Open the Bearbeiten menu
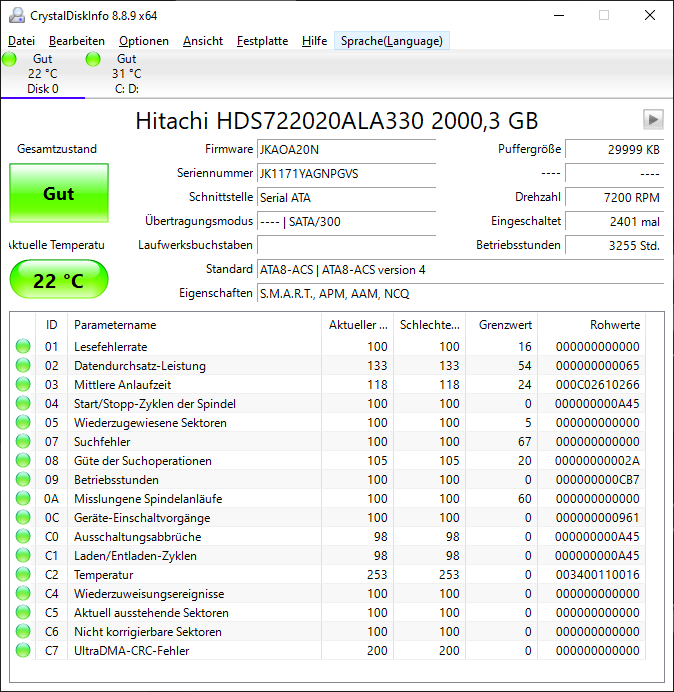This screenshot has height=692, width=674. coord(77,41)
